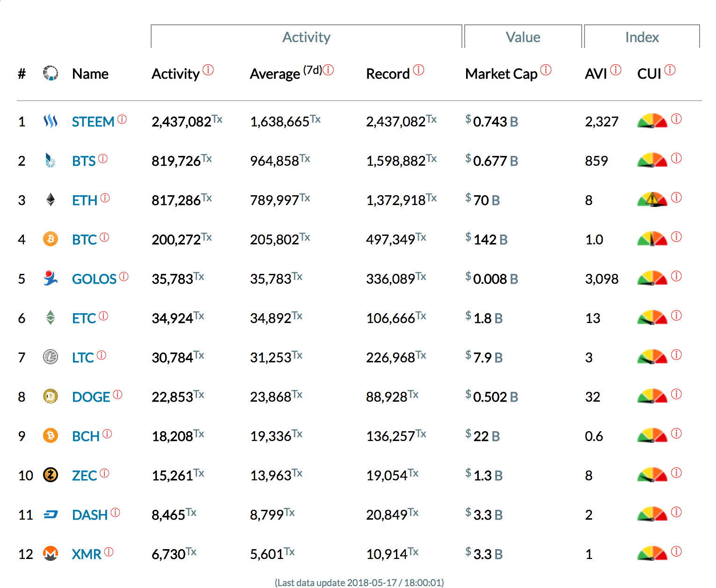Sort by the Name column header
Screen dimensions: 716x588
click(x=90, y=73)
